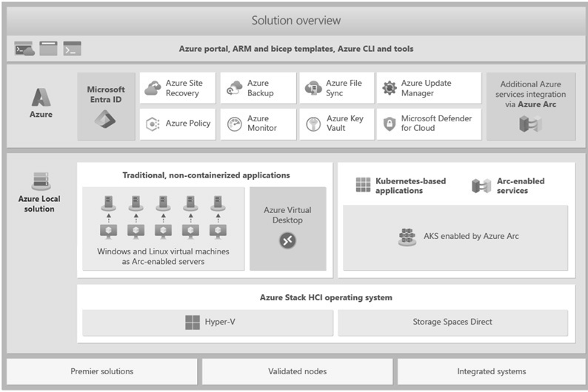Click 'Azure Local solution' label
This screenshot has height=392, width=588.
click(39, 203)
